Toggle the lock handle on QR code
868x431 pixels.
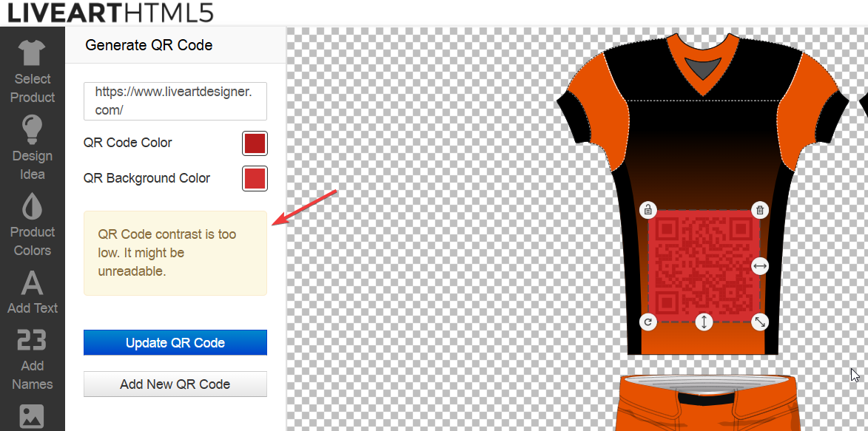(x=648, y=210)
